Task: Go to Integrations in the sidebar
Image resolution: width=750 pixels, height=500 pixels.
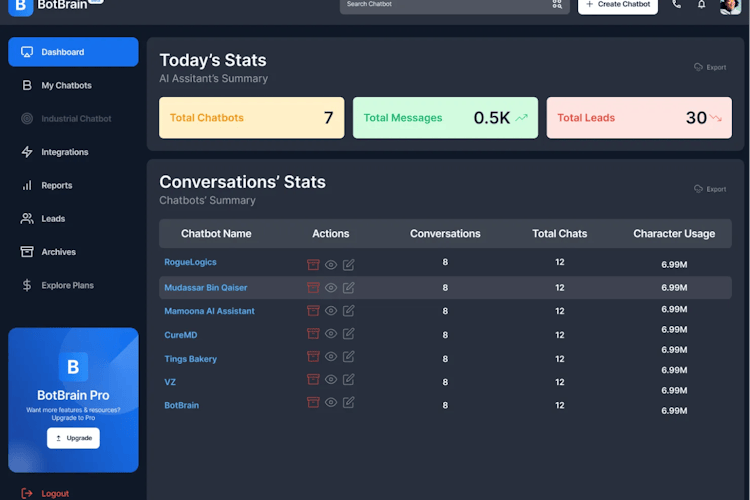Action: point(64,152)
